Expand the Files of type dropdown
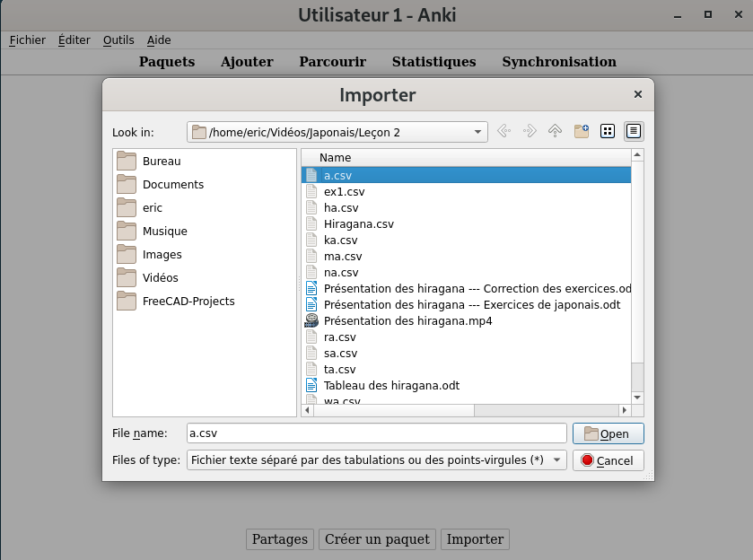 pos(557,460)
